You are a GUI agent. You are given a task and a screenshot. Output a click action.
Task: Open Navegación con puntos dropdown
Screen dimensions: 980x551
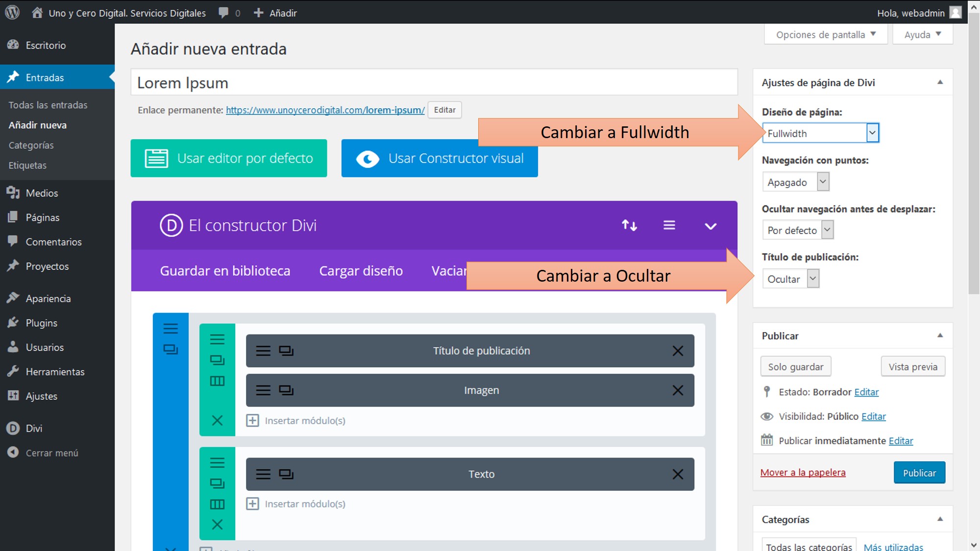[x=795, y=182]
